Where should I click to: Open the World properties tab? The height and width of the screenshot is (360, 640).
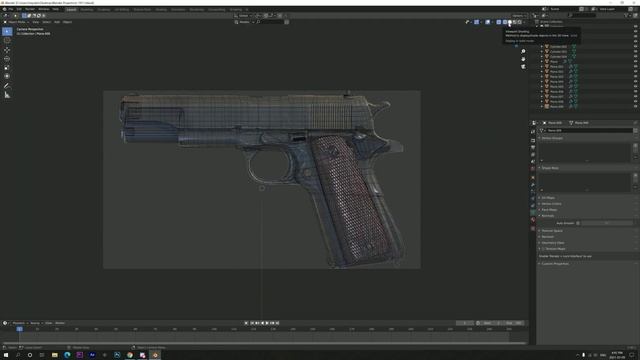click(x=533, y=169)
